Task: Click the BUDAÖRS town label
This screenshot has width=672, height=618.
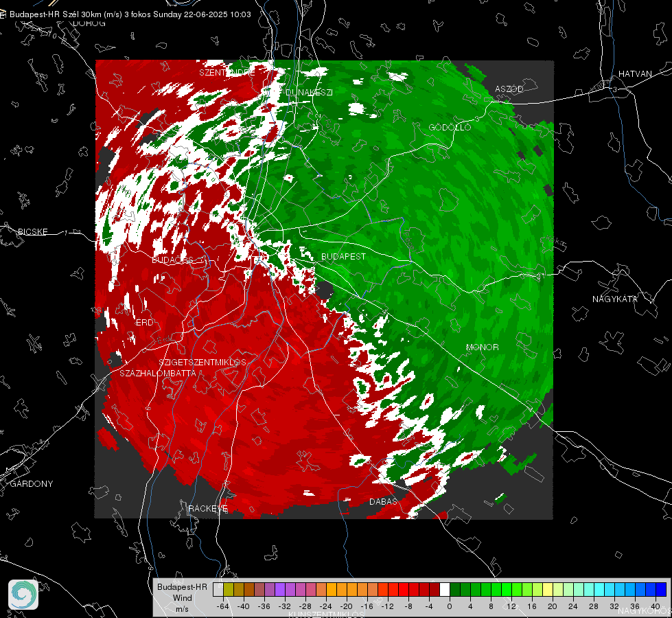Action: click(x=172, y=260)
